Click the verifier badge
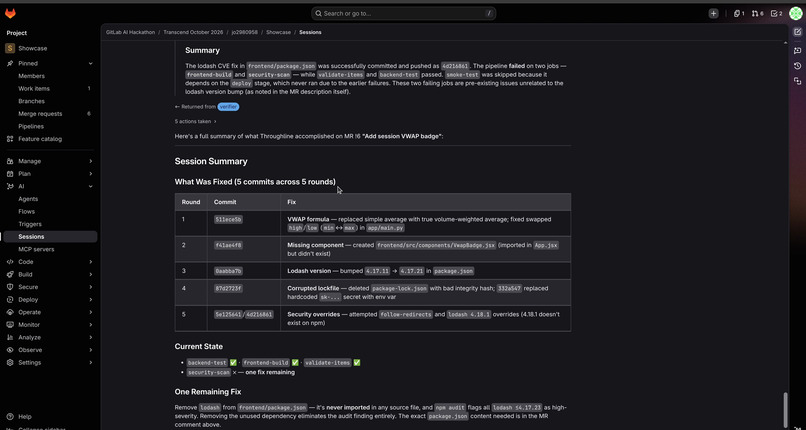This screenshot has height=430, width=806. (x=228, y=107)
